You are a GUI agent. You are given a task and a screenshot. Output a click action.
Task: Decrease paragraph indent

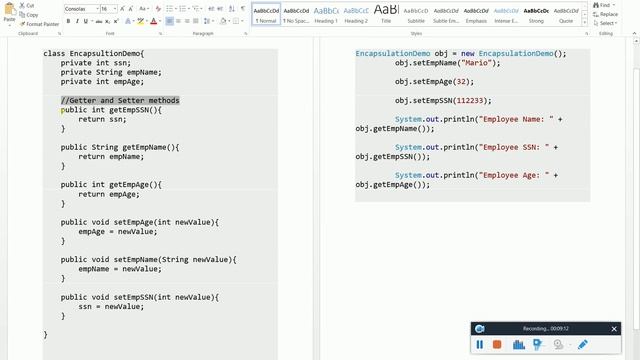(211, 9)
